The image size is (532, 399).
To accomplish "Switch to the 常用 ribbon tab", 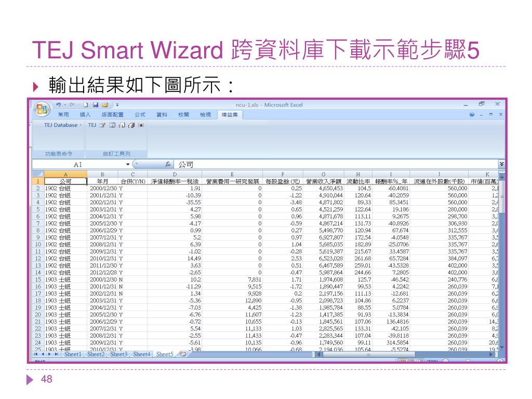I will [63, 115].
